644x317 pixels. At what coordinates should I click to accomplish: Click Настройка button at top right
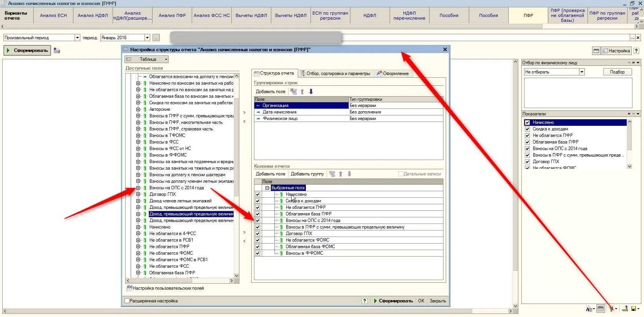616,51
